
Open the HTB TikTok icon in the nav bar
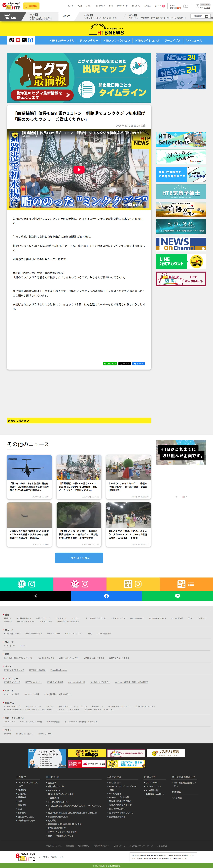[x=12, y=40]
